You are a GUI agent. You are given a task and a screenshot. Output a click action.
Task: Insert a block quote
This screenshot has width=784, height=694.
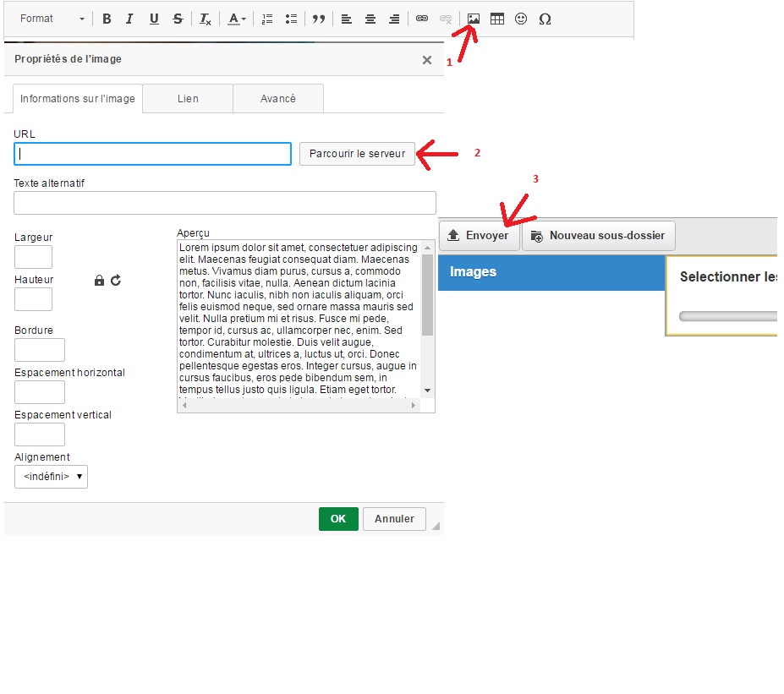coord(318,19)
